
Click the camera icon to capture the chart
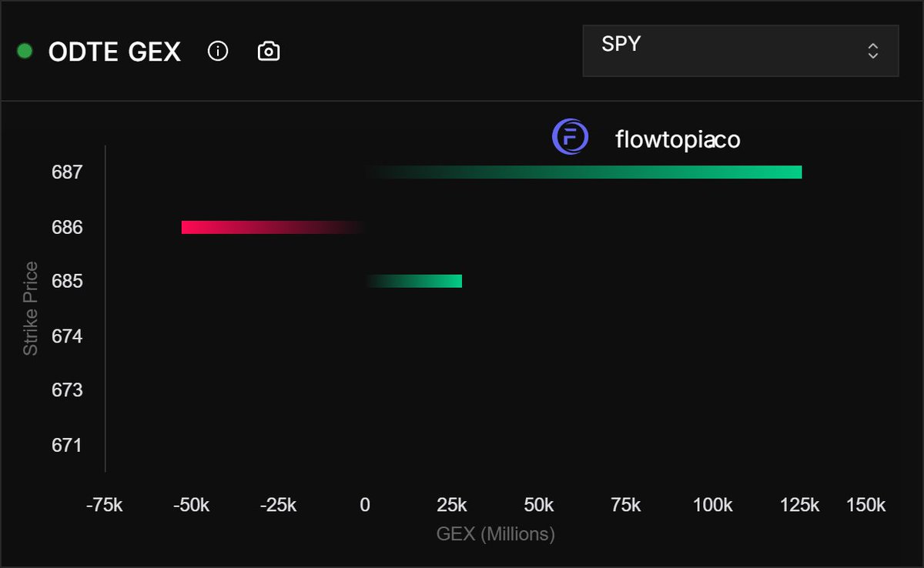[268, 52]
